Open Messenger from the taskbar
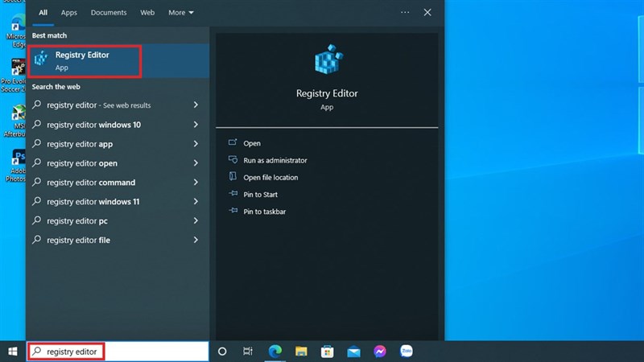The image size is (644, 362). coord(380,352)
